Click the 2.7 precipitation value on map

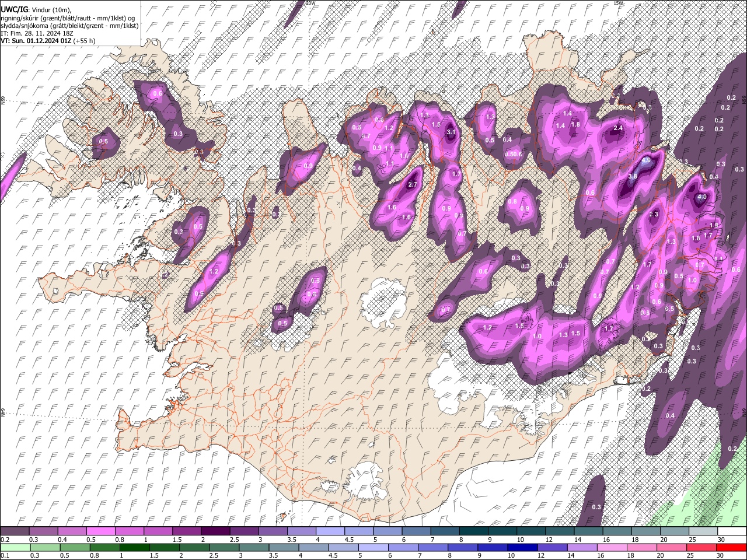(412, 184)
